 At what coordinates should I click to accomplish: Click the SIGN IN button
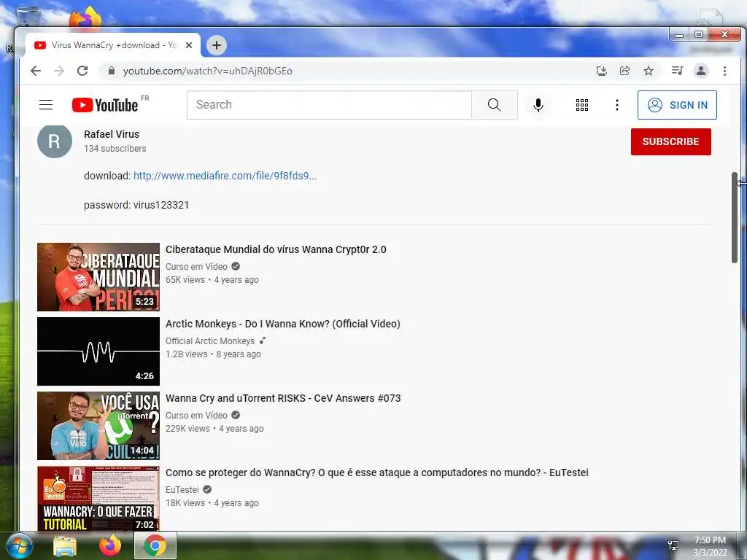pyautogui.click(x=677, y=105)
